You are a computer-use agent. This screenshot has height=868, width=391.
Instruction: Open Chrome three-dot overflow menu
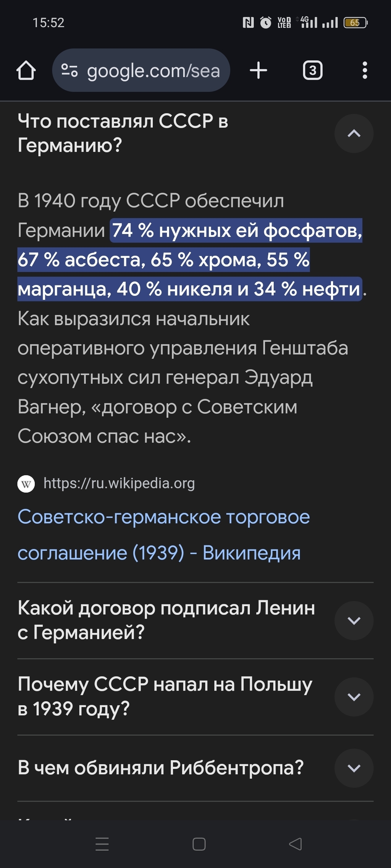pyautogui.click(x=365, y=70)
